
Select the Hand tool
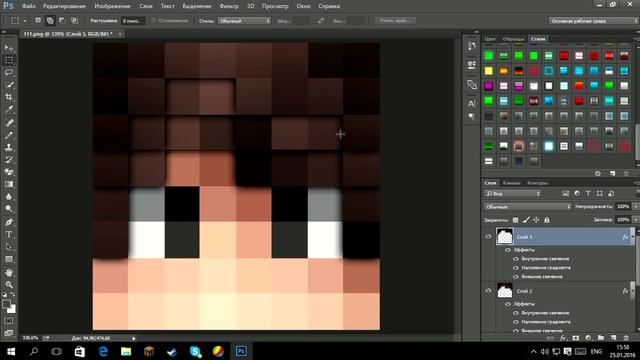point(9,272)
